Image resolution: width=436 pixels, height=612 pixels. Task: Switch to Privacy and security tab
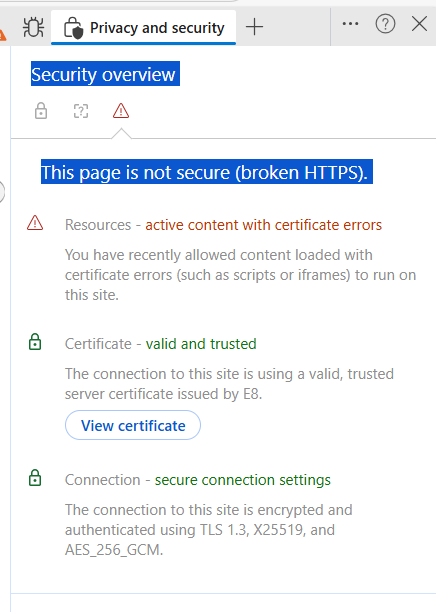click(144, 28)
